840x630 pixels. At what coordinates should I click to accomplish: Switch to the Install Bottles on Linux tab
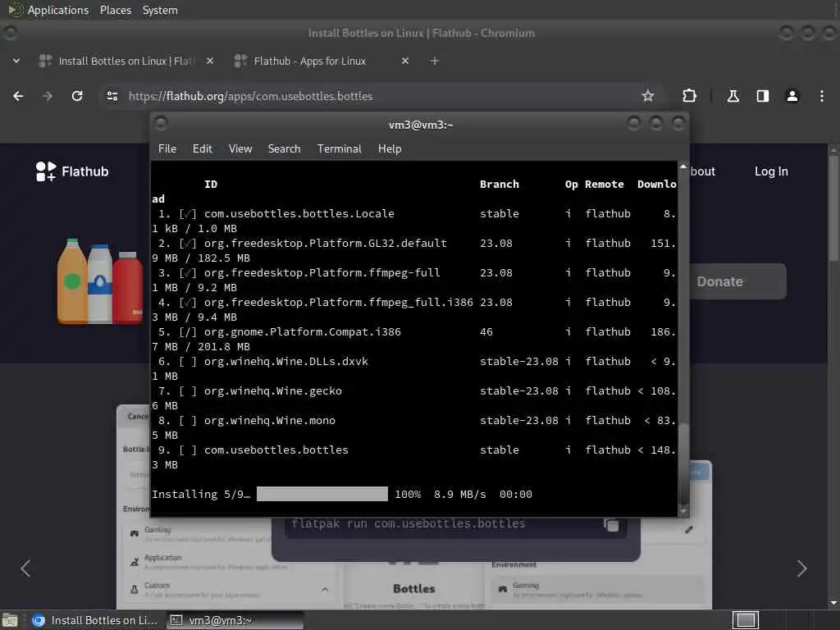(x=127, y=61)
